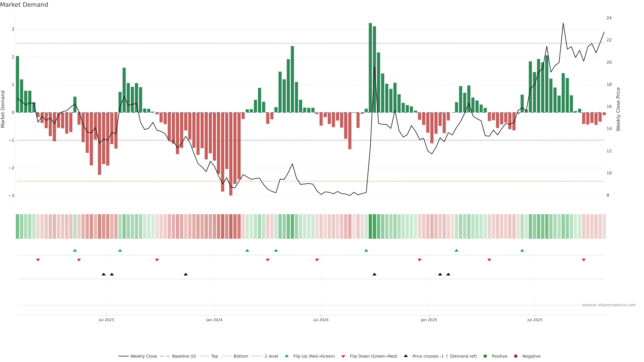Select the leftmost red flip-down triangle marker
Screen dimensions: 644x362
[x=38, y=260]
